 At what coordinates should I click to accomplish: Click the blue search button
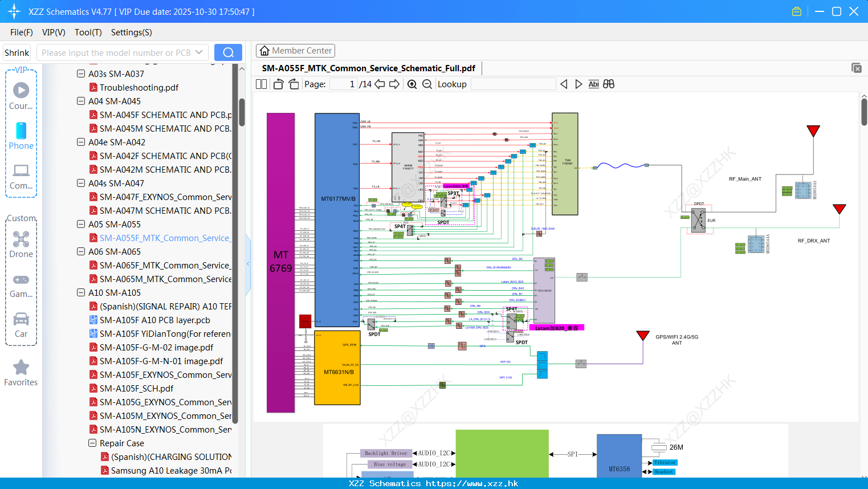pyautogui.click(x=228, y=52)
